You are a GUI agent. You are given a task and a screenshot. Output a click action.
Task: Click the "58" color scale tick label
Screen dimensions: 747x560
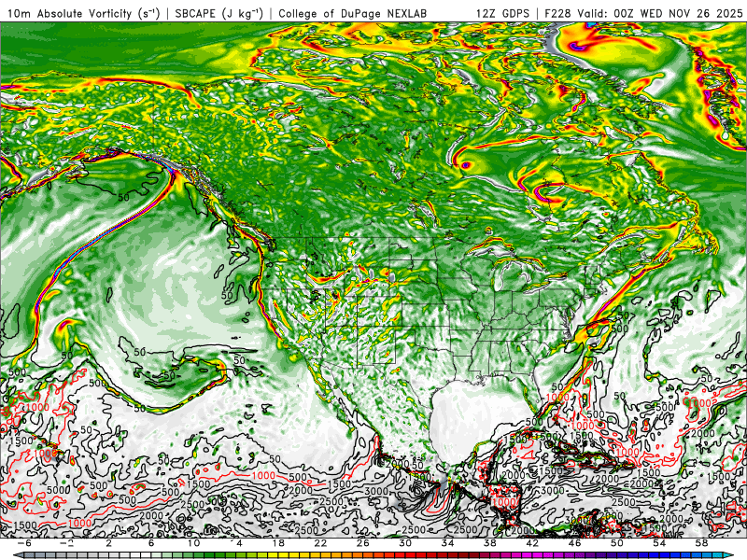[x=701, y=543]
